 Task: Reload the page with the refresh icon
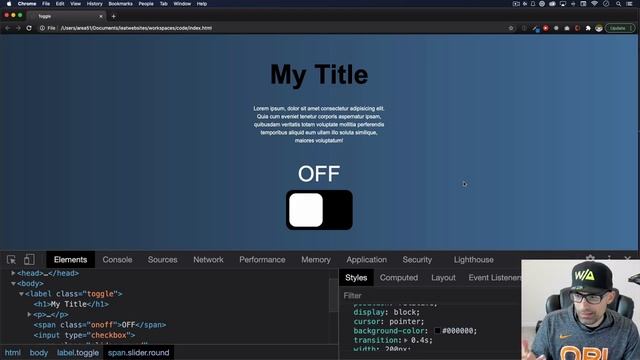(29, 28)
